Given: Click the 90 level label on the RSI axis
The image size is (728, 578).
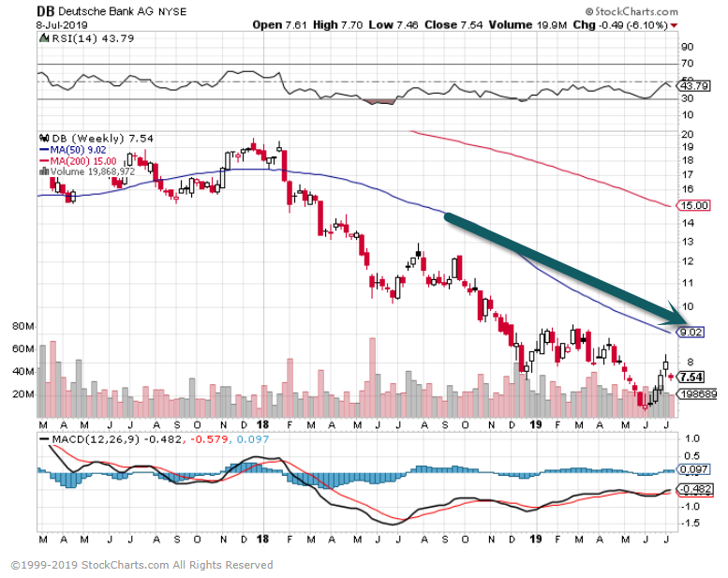Looking at the screenshot, I should 688,47.
